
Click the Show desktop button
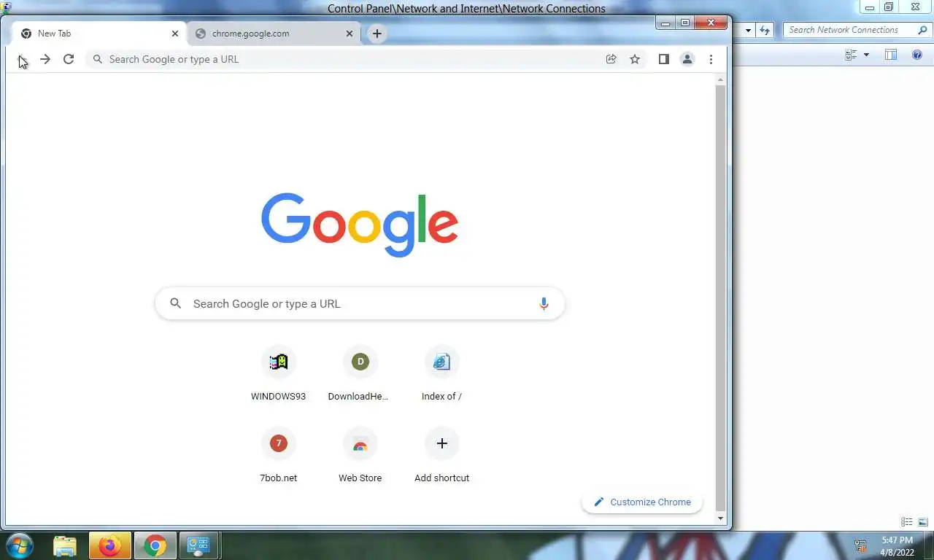[929, 545]
